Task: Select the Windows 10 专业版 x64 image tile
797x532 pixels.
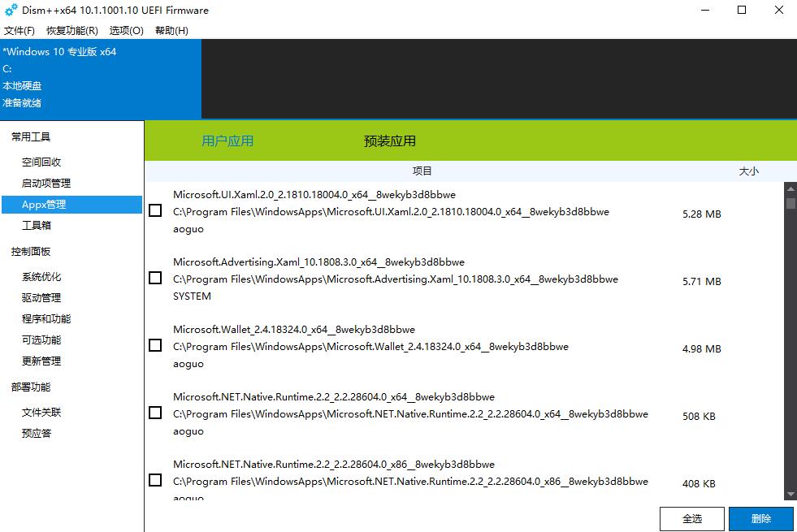Action: pyautogui.click(x=101, y=79)
